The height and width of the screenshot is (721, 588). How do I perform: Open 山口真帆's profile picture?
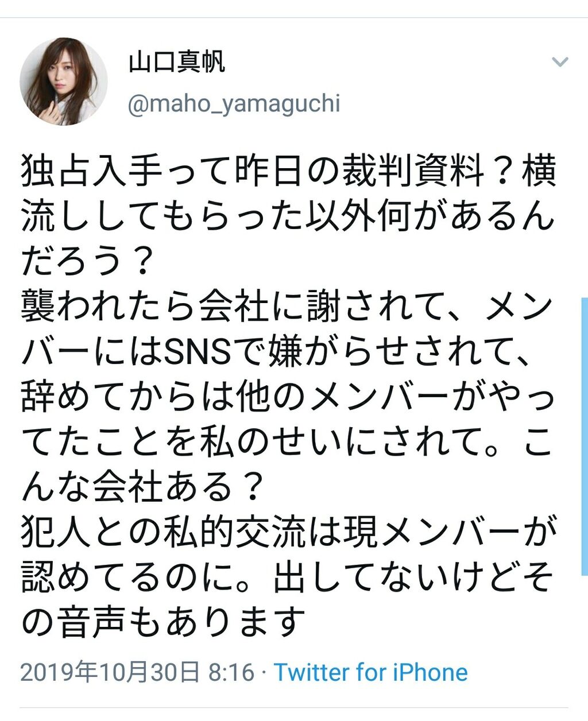(x=63, y=82)
